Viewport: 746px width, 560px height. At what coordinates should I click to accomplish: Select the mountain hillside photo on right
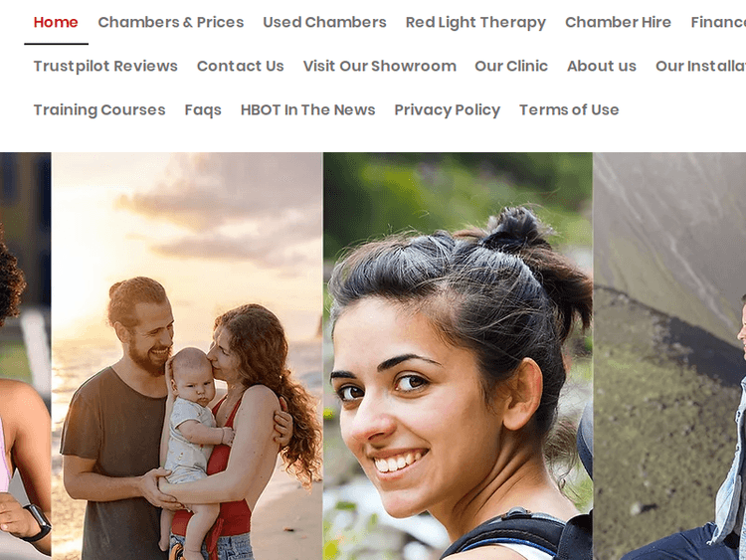point(669,356)
